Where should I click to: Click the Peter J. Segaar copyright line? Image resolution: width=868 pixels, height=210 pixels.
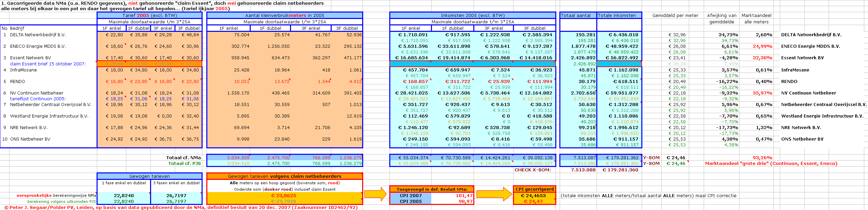pyautogui.click(x=181, y=207)
